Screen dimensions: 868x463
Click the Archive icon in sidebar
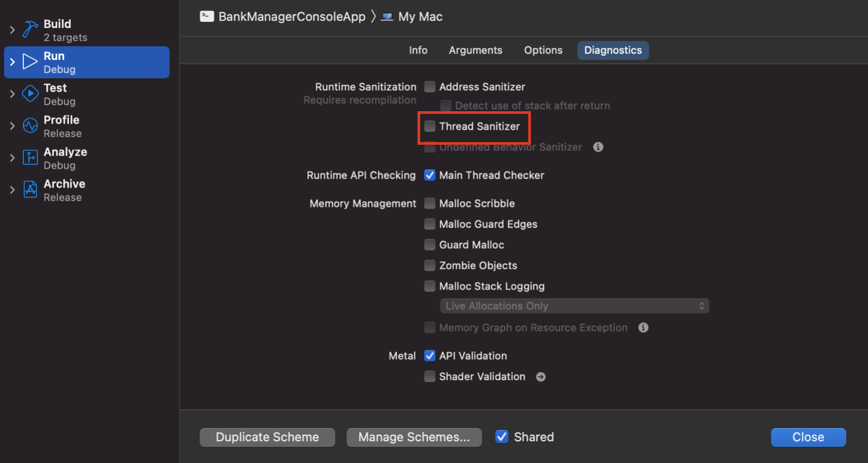30,189
